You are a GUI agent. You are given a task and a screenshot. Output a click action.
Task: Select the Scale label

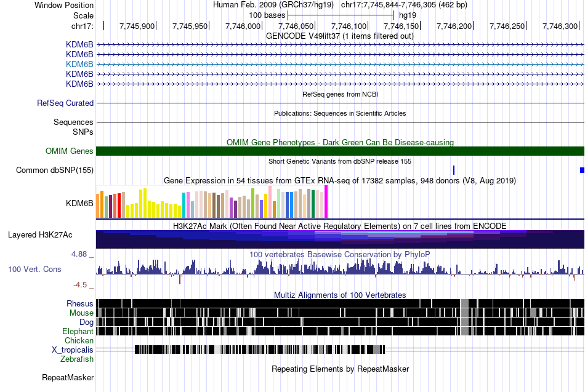tap(83, 15)
